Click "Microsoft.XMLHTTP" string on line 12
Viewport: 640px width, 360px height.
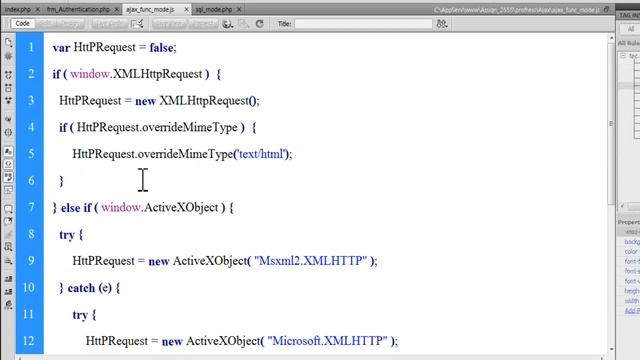[327, 341]
